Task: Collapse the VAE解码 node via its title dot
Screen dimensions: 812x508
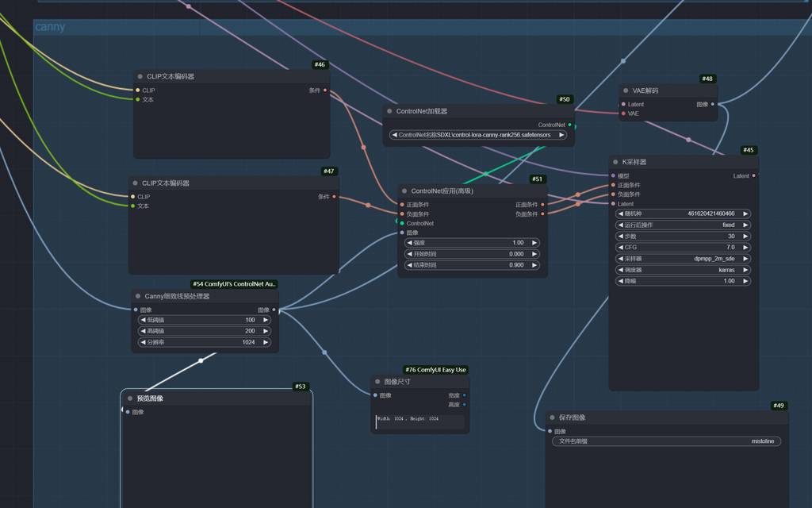Action: [x=626, y=91]
